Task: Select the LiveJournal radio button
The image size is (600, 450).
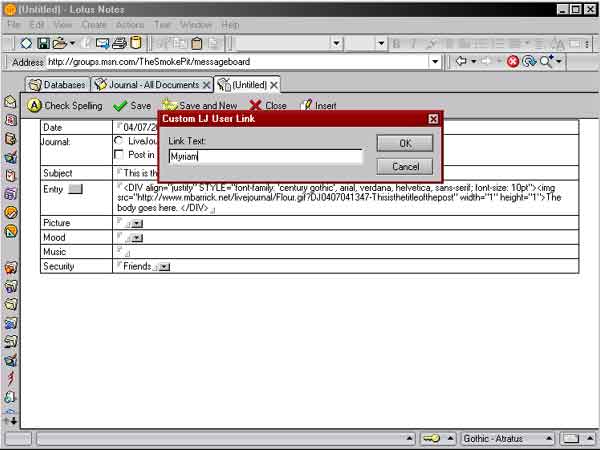Action: (x=119, y=141)
